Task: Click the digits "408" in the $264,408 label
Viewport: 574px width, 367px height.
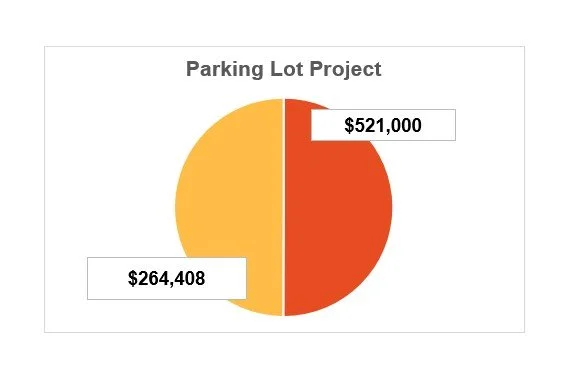Action: (x=190, y=278)
